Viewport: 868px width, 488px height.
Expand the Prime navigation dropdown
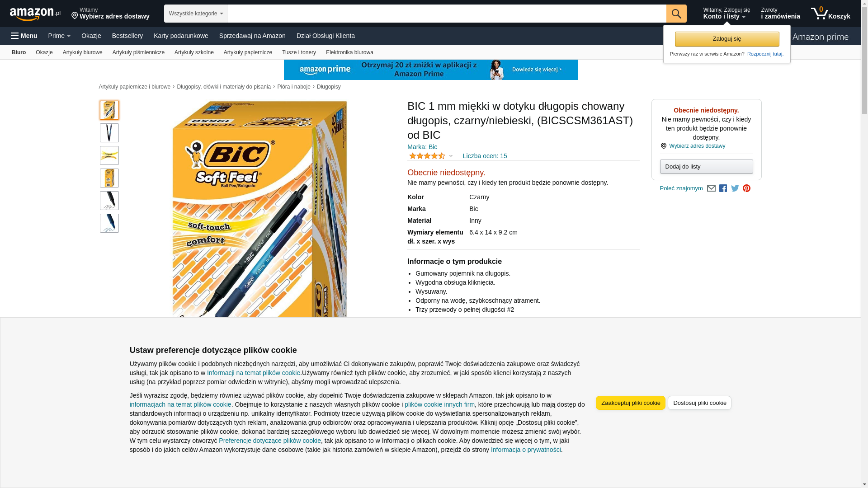[x=59, y=36]
